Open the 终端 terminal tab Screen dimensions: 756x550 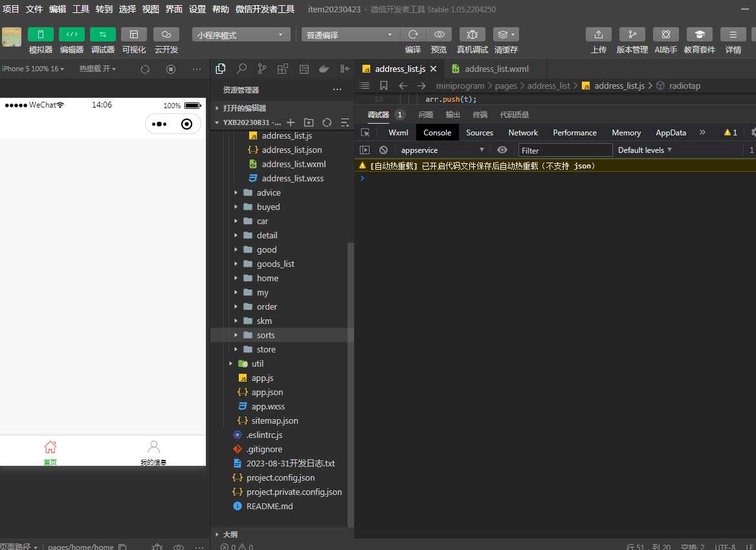pyautogui.click(x=480, y=115)
